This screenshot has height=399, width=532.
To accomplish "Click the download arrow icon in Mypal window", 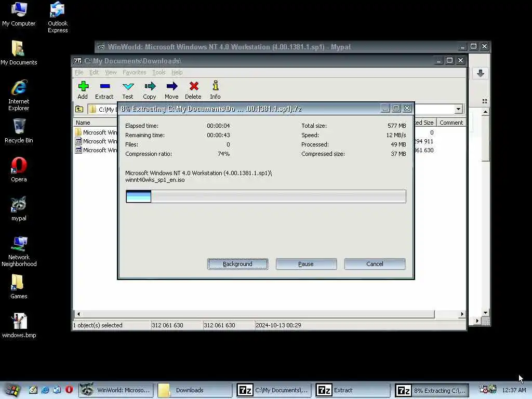I will (481, 73).
